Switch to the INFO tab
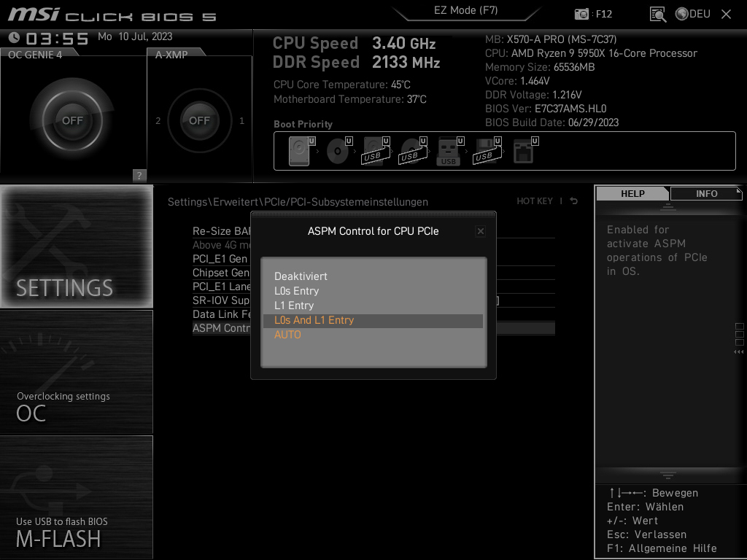747x560 pixels. [x=706, y=193]
